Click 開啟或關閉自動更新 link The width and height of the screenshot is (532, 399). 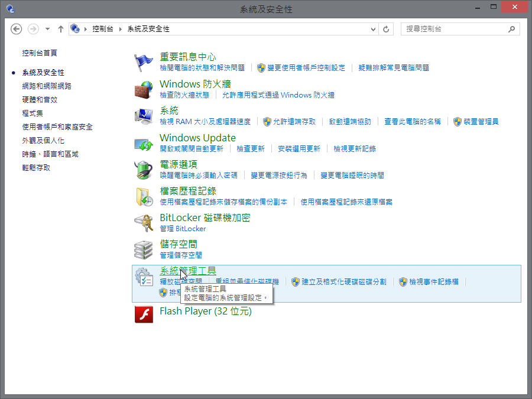tap(192, 148)
